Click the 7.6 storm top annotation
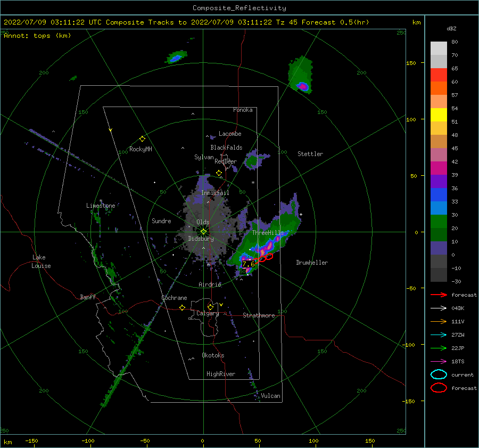 248,264
